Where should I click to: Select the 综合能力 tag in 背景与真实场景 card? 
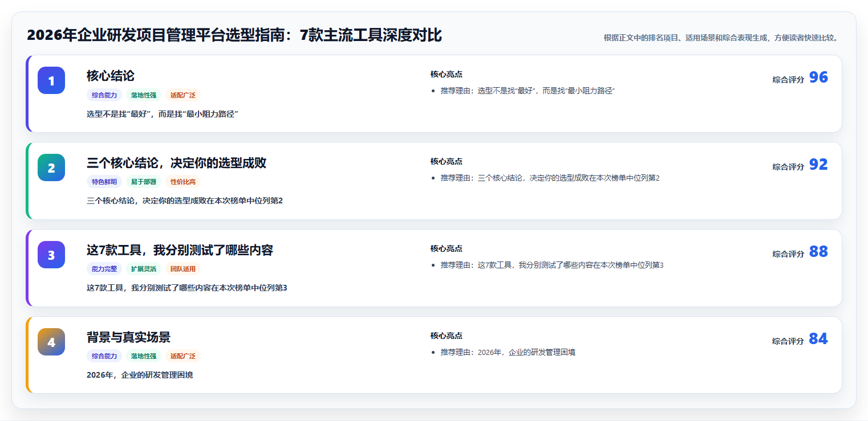104,357
